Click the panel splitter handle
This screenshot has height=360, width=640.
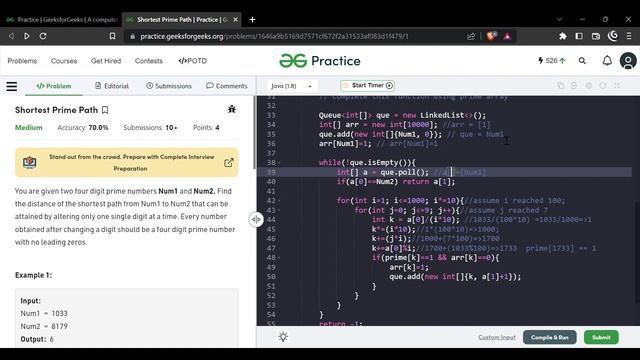click(x=256, y=220)
